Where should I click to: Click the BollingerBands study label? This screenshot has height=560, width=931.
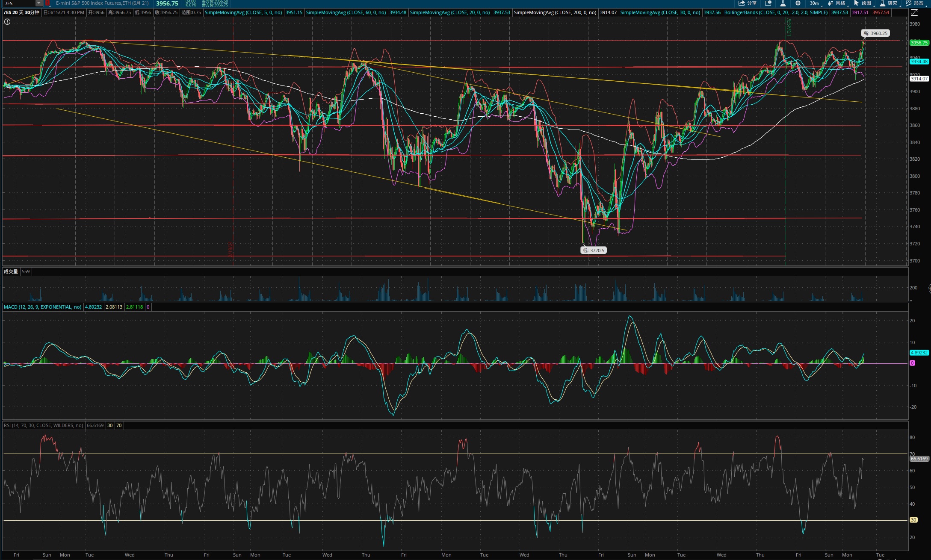(776, 12)
